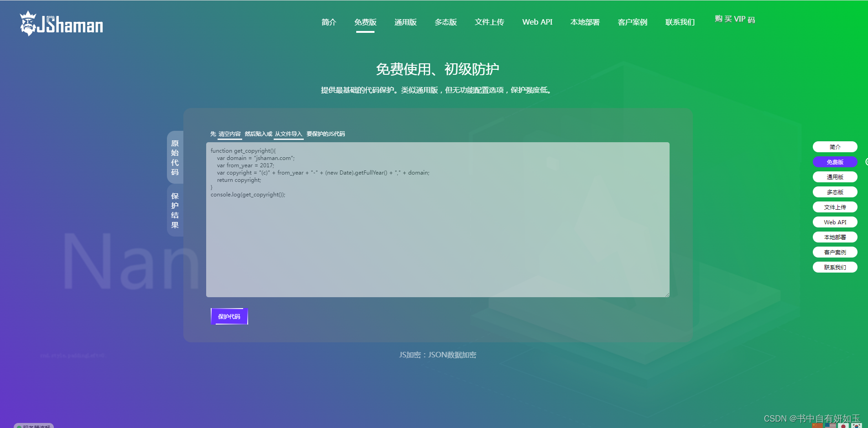Image resolution: width=868 pixels, height=428 pixels.
Task: Open the 通用版 page from top navigation
Action: click(x=405, y=22)
